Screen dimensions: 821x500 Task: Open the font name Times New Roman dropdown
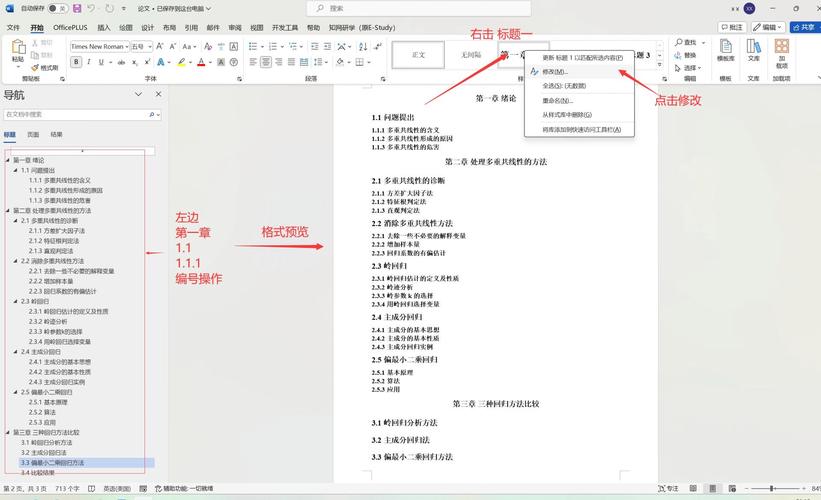pyautogui.click(x=126, y=47)
